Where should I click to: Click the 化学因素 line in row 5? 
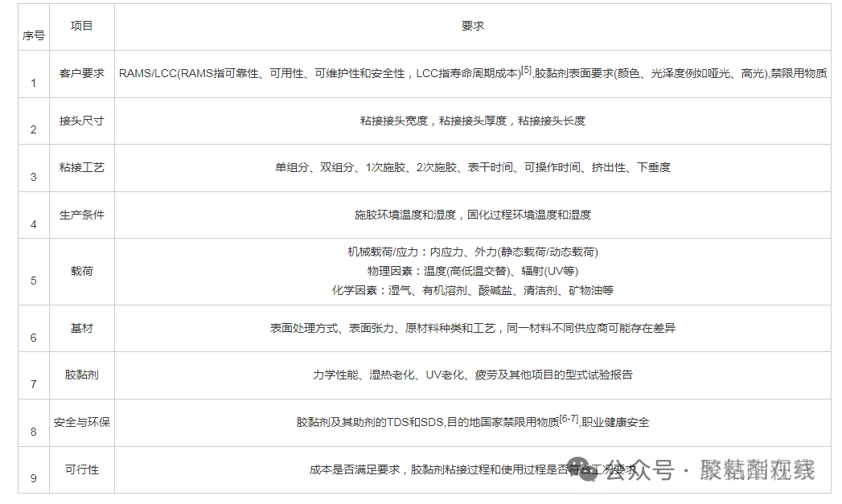pos(472,290)
